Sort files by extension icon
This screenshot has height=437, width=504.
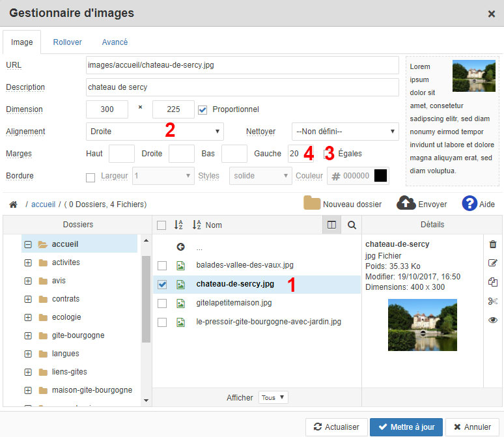[x=178, y=225]
